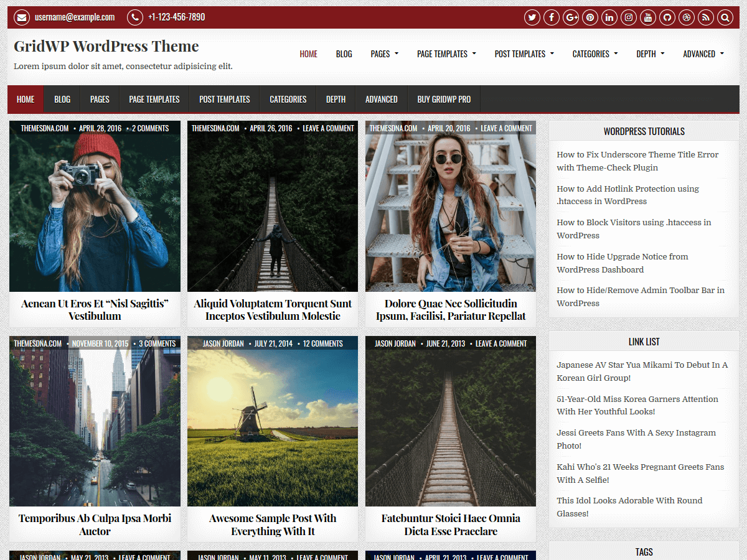Open the suspension bridge post thumbnail
The height and width of the screenshot is (560, 747).
[272, 206]
